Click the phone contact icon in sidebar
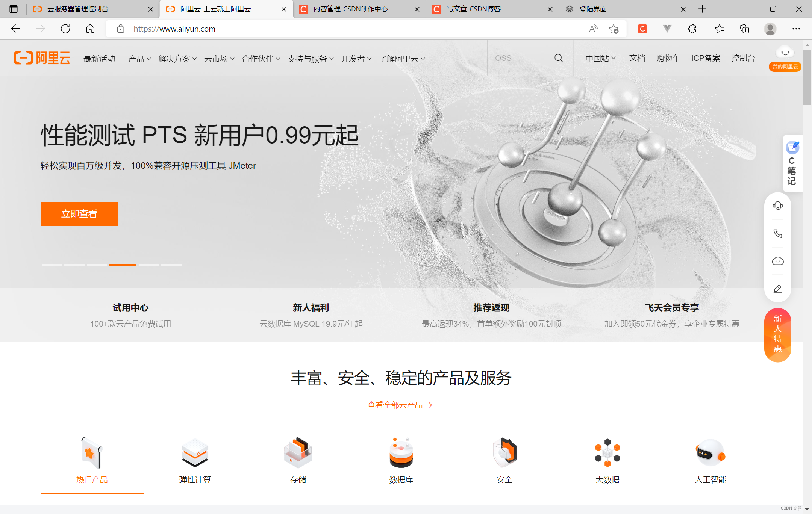812x514 pixels. pos(777,233)
